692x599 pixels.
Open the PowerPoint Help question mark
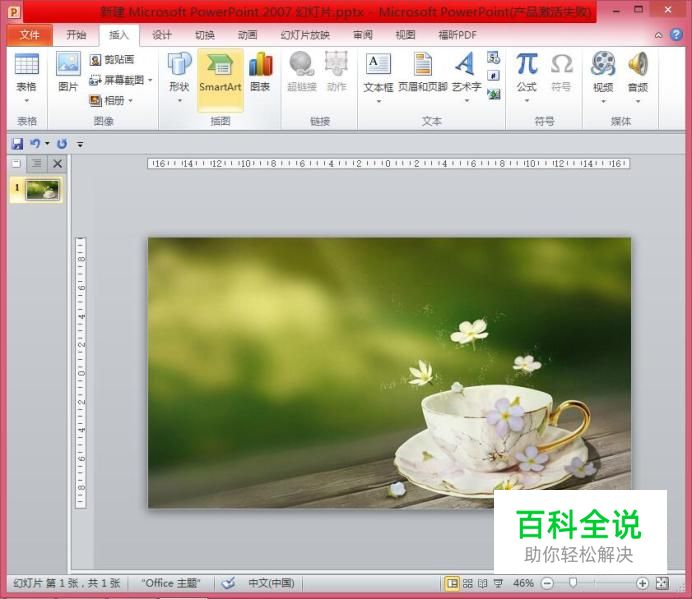tap(676, 34)
